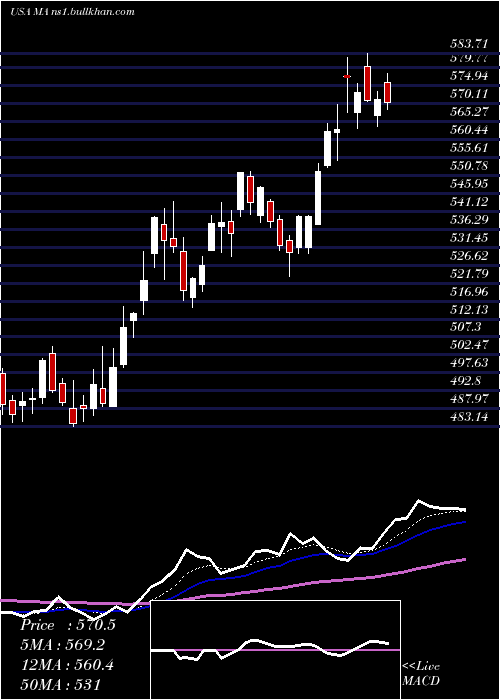The width and height of the screenshot is (500, 700).
Task: Click the 492.8 price level label
Action: (x=466, y=381)
